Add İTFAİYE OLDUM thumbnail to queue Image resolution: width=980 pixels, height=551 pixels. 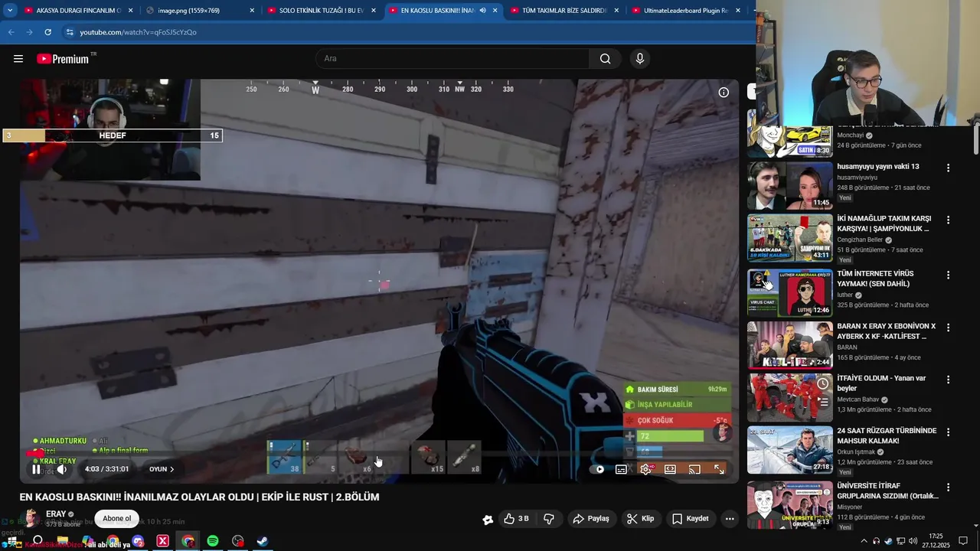pos(822,400)
